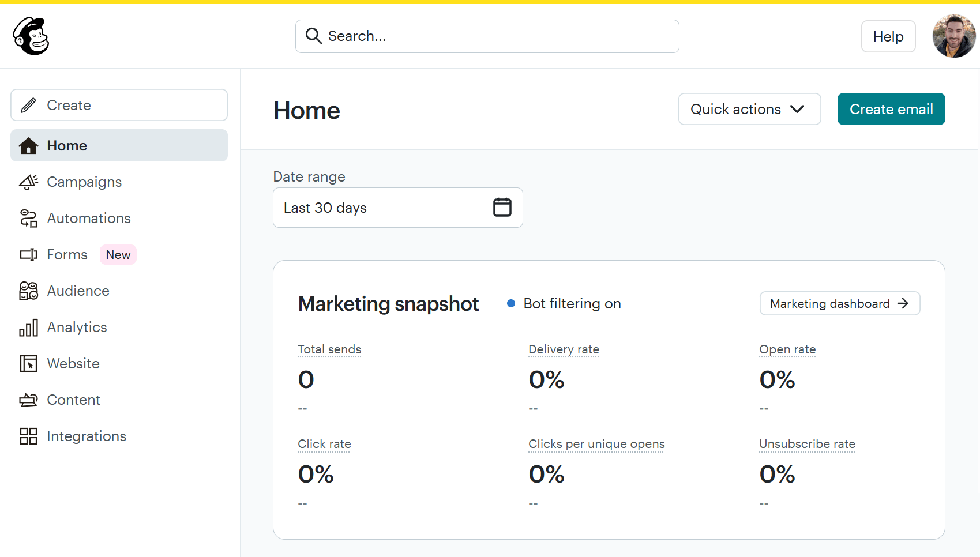Select the Campaigns megaphone icon
The height and width of the screenshot is (557, 980).
click(28, 182)
